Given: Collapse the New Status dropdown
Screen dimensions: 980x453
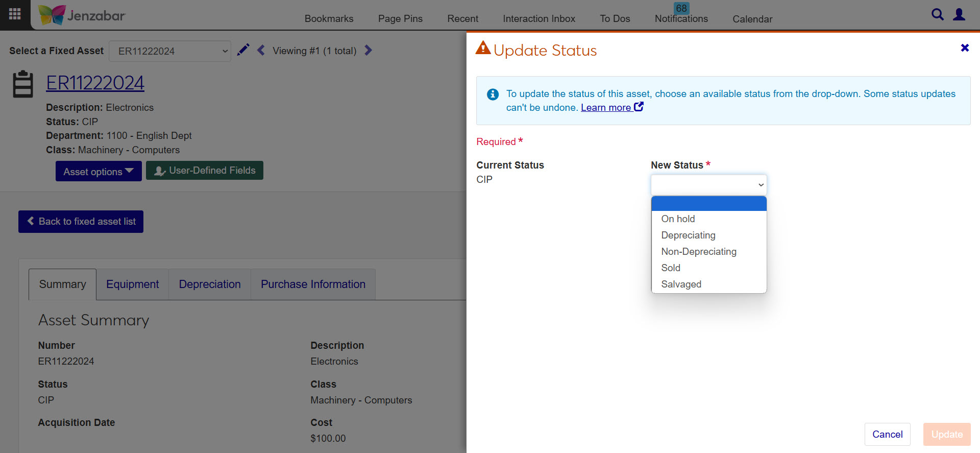Looking at the screenshot, I should [708, 185].
